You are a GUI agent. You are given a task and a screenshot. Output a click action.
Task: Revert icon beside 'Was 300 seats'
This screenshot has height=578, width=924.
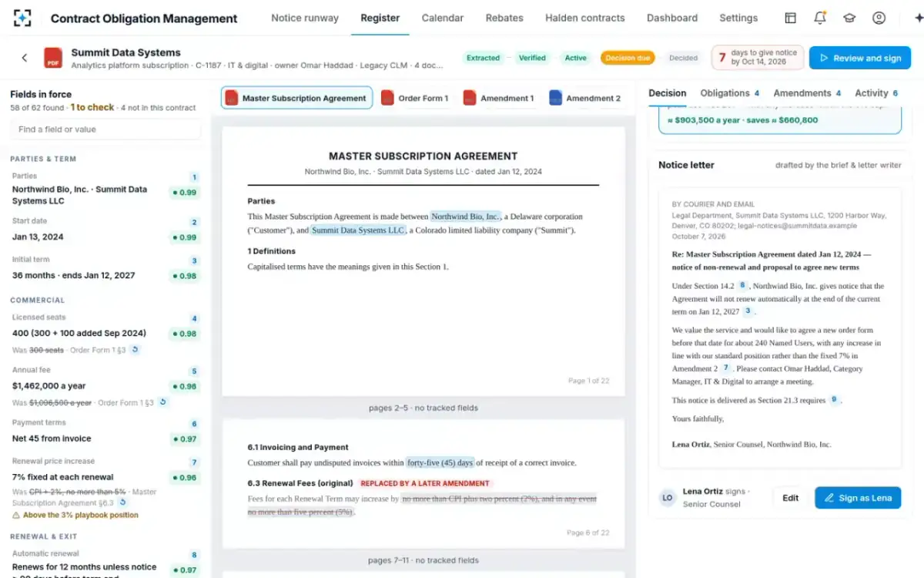tap(135, 350)
